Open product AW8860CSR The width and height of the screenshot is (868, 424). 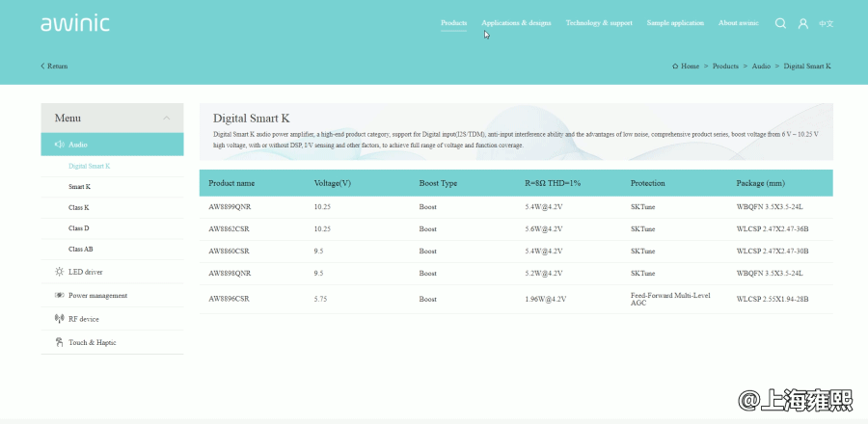click(x=229, y=251)
